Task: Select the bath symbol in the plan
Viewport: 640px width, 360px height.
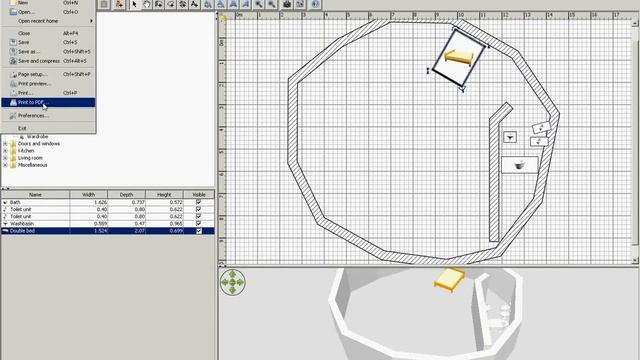Action: tap(520, 165)
